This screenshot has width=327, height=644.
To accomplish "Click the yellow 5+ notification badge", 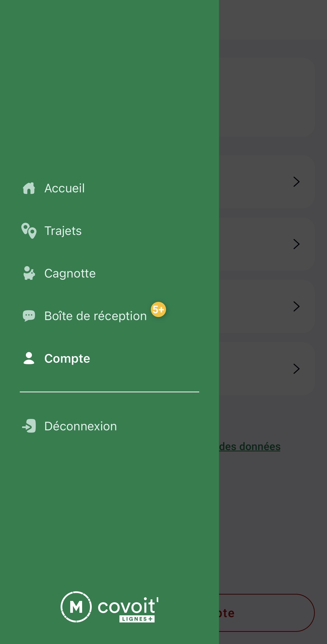I will tap(158, 309).
